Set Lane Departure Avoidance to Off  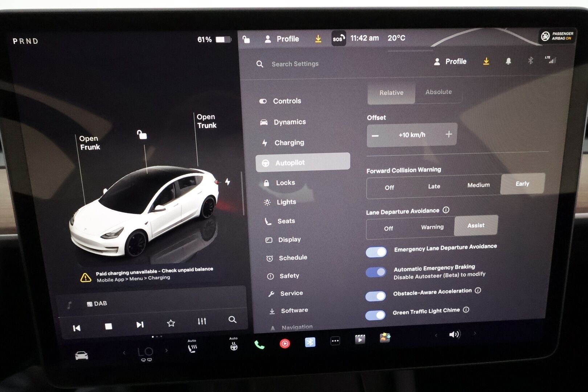[388, 228]
